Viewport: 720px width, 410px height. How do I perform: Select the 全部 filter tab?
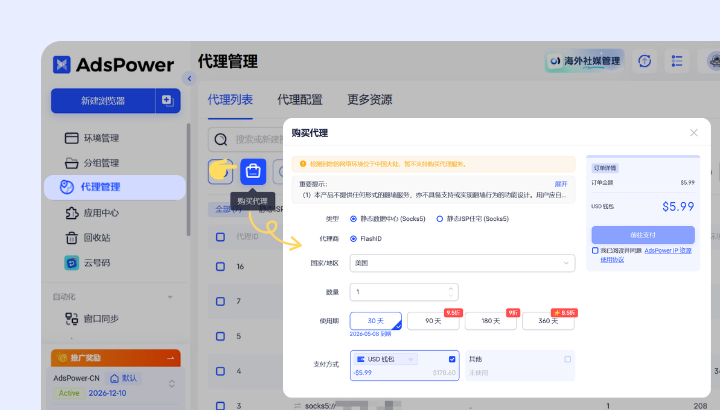tap(228, 209)
